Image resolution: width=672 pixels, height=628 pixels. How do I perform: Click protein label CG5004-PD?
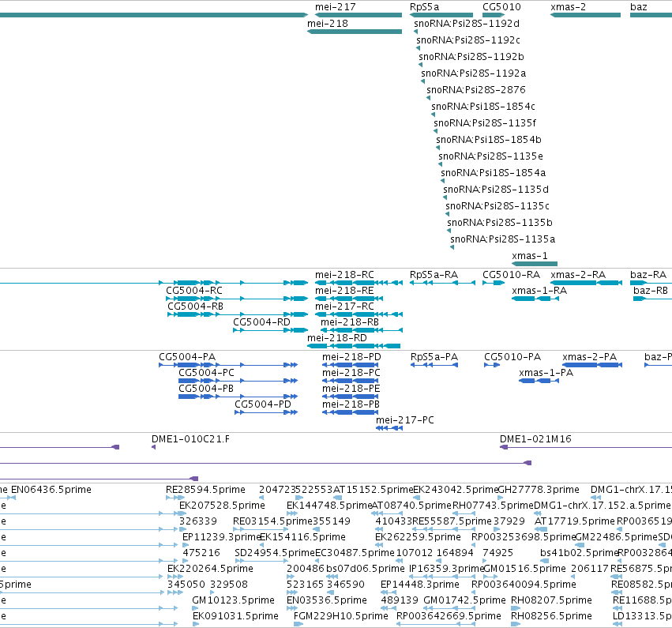tap(263, 404)
